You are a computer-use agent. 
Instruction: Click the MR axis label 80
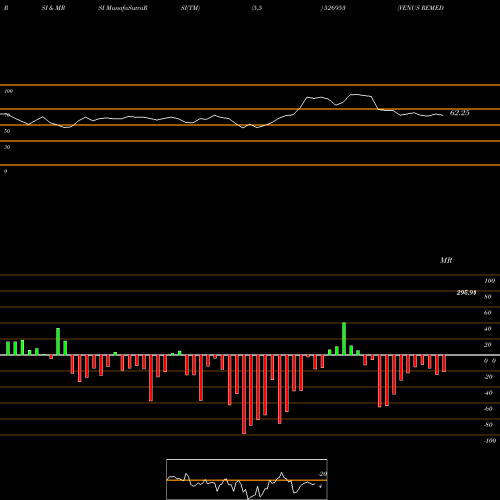[x=488, y=297]
